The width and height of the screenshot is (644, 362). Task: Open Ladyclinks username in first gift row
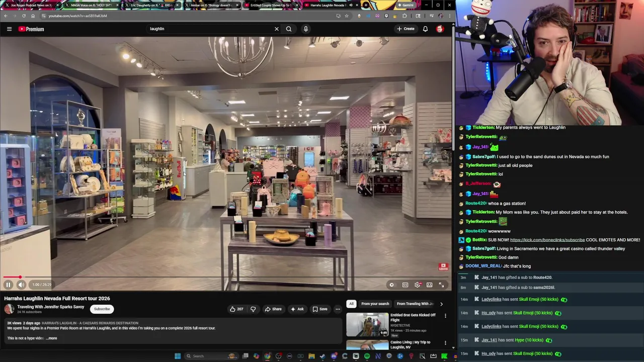point(491,300)
